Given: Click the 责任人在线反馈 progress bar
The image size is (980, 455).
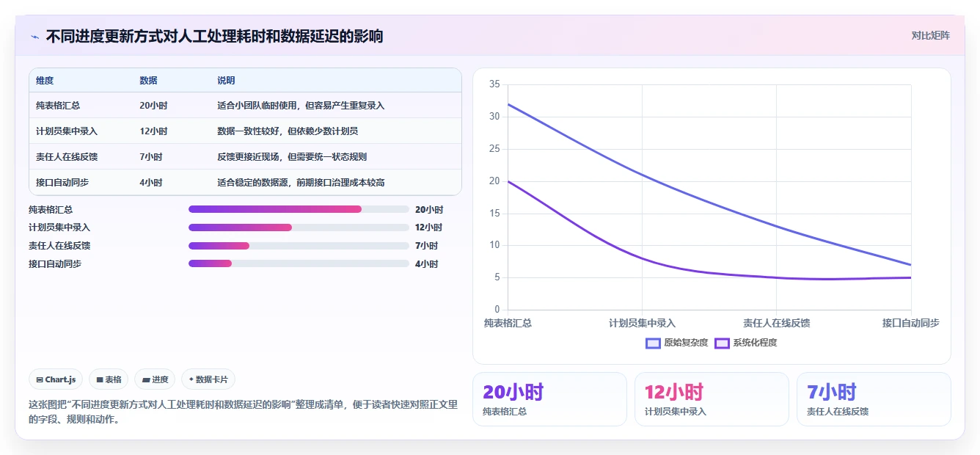Looking at the screenshot, I should coord(299,246).
